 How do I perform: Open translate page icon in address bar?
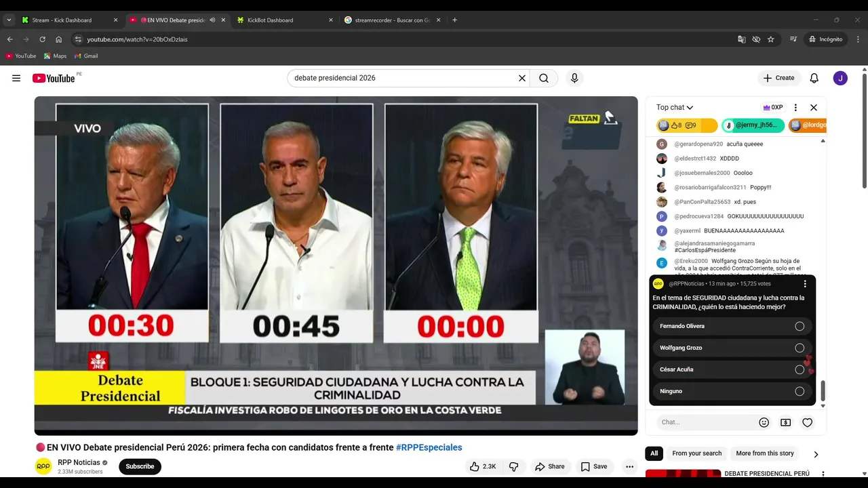pyautogui.click(x=742, y=39)
